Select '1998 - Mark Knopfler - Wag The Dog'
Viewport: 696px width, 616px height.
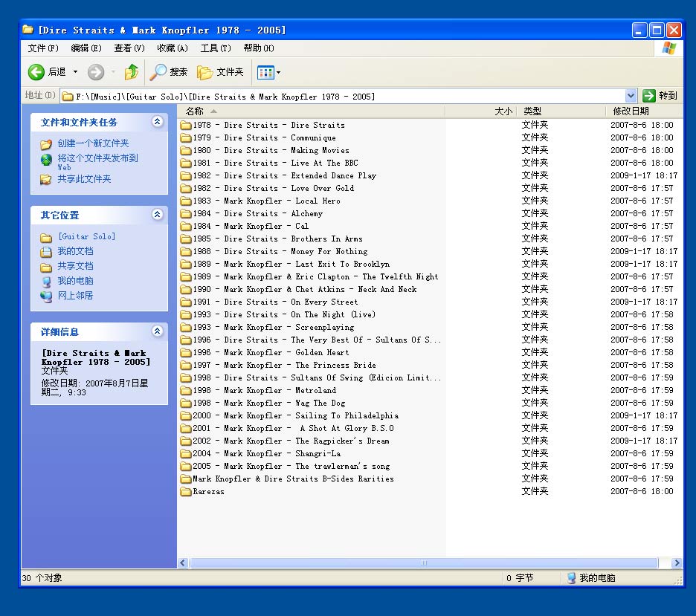(269, 403)
